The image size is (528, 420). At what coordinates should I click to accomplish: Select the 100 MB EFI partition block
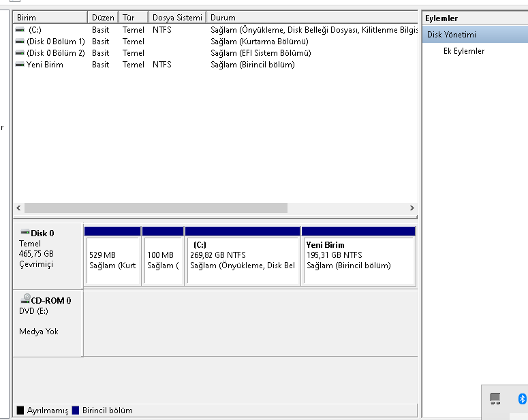(x=163, y=256)
